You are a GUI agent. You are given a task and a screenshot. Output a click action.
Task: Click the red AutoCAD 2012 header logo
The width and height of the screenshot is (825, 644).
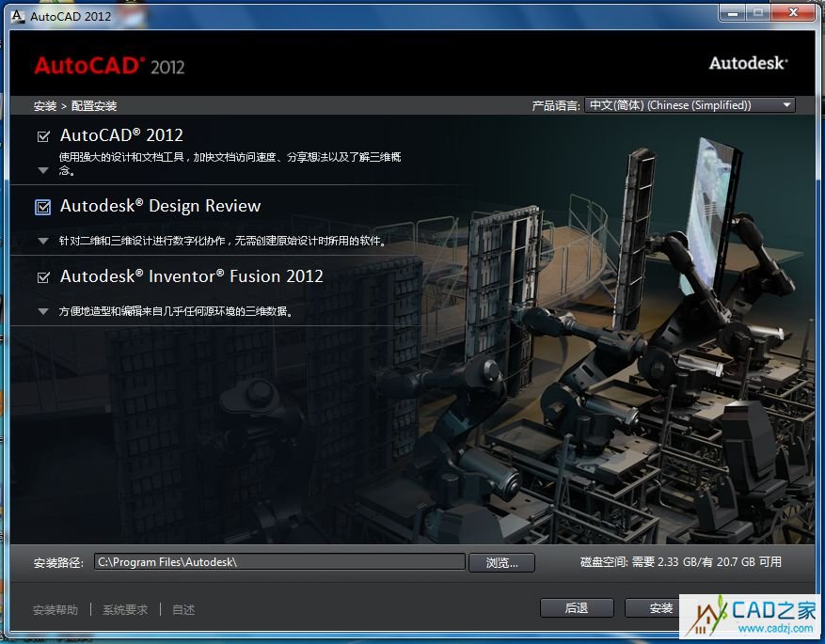pyautogui.click(x=109, y=66)
